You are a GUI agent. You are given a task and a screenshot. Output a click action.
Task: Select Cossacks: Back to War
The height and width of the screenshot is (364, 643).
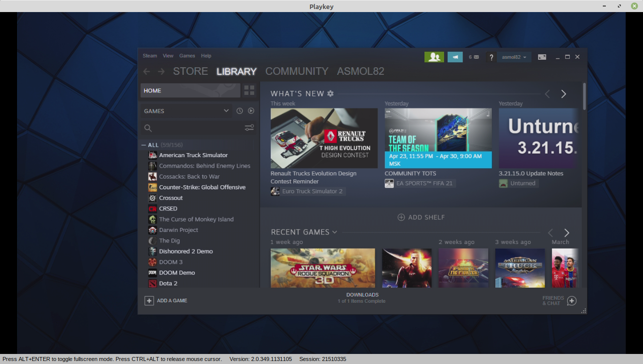click(x=189, y=176)
